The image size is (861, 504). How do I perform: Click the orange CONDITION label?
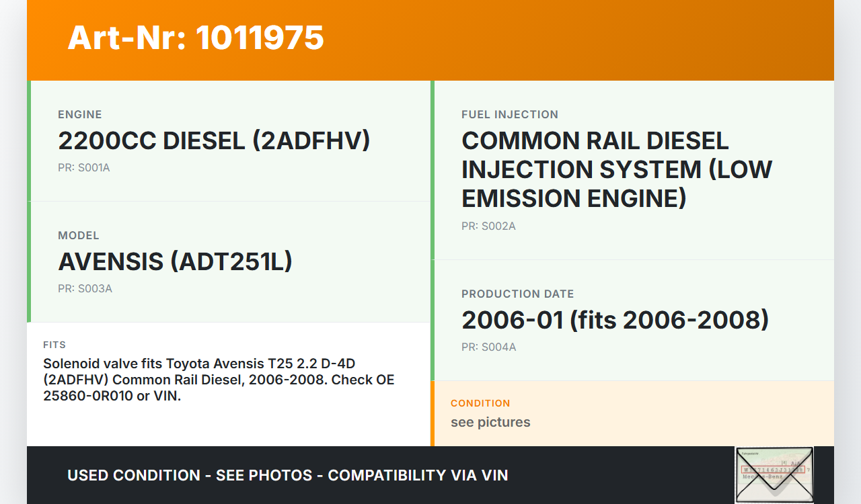[x=480, y=403]
